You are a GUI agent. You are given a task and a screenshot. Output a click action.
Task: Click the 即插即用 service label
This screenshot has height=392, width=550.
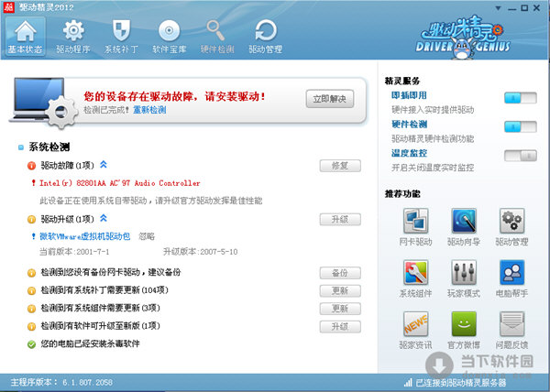[409, 95]
